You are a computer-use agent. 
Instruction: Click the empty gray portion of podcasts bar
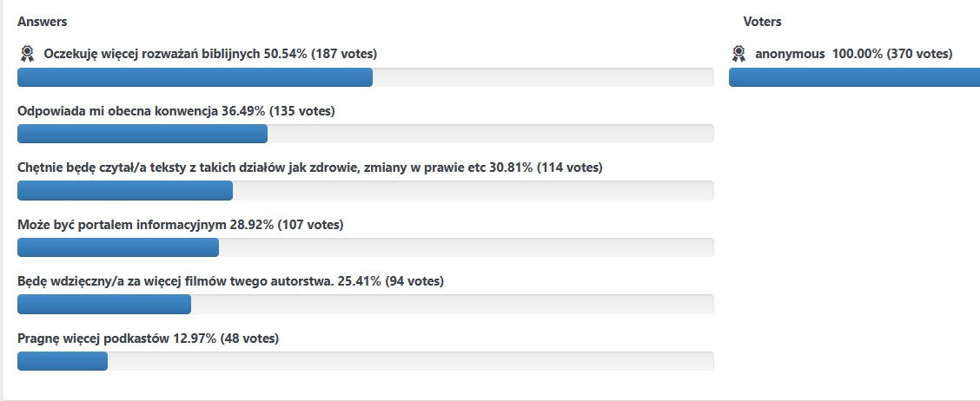pos(411,361)
